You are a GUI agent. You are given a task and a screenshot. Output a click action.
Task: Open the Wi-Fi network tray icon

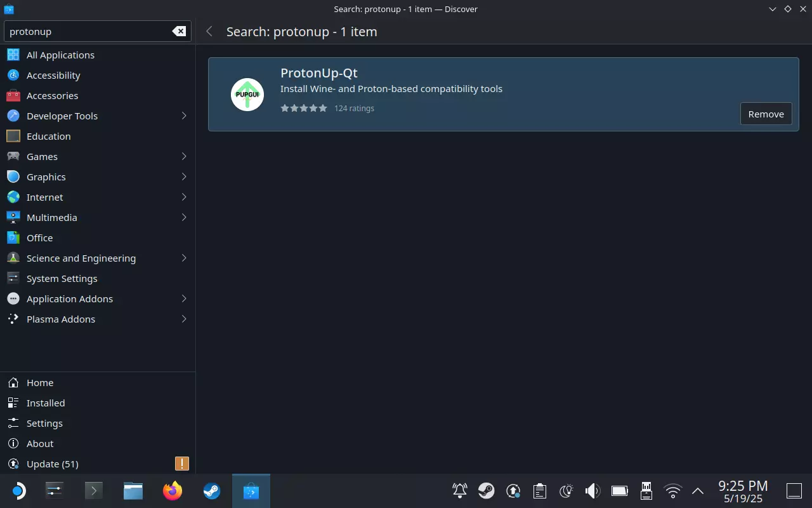(672, 491)
